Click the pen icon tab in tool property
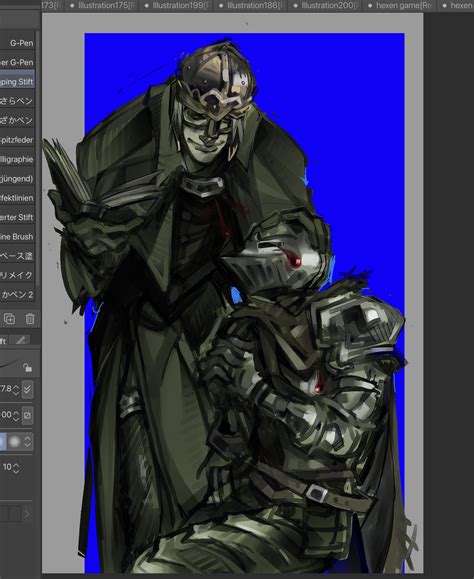This screenshot has width=474, height=579. tap(21, 340)
